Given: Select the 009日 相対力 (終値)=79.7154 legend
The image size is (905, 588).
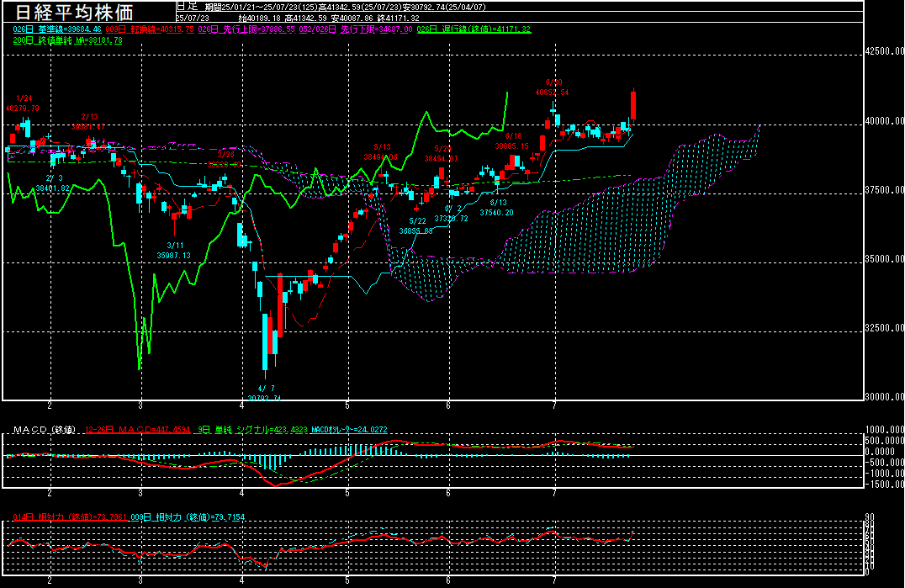Looking at the screenshot, I should coord(188,517).
